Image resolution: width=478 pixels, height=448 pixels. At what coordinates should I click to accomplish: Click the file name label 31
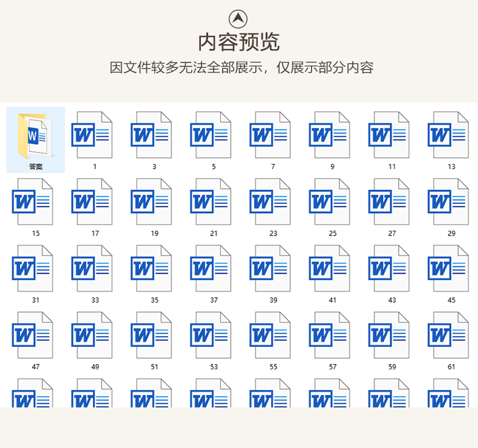pyautogui.click(x=36, y=300)
